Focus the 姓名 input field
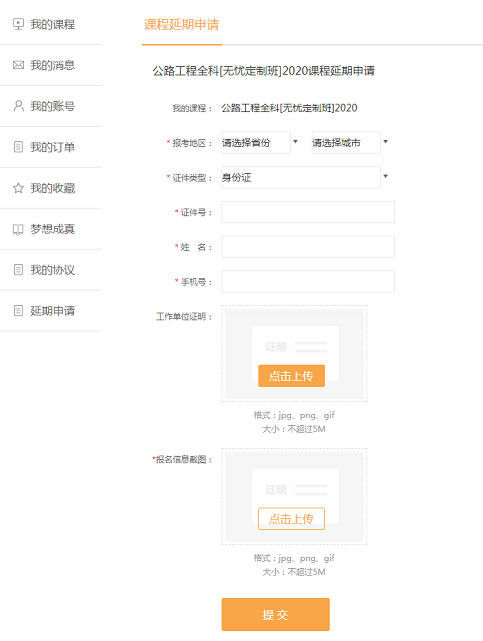 click(308, 247)
